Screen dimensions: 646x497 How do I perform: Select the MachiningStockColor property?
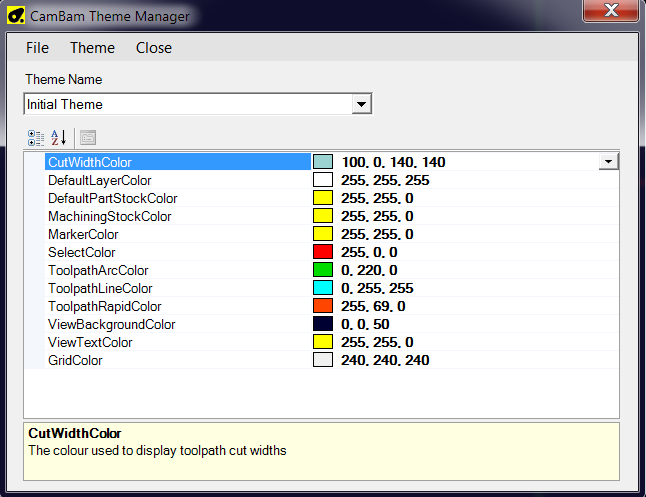110,216
